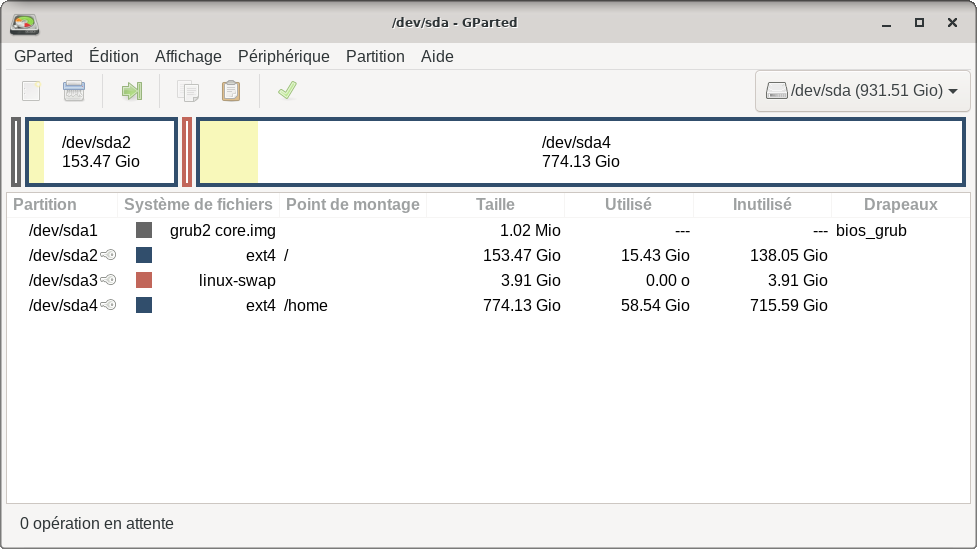Click the linux-swap filesystem text
Screen dimensions: 977x549
pos(237,280)
